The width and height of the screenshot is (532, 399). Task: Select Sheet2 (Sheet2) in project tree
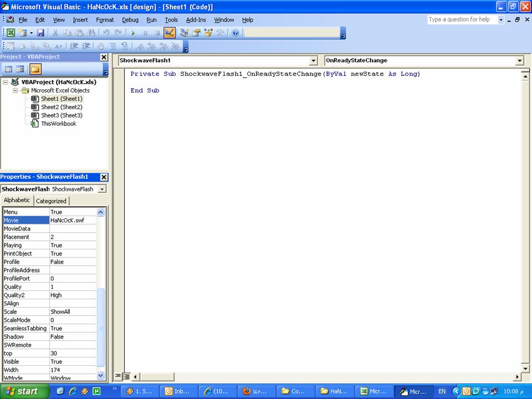(62, 107)
